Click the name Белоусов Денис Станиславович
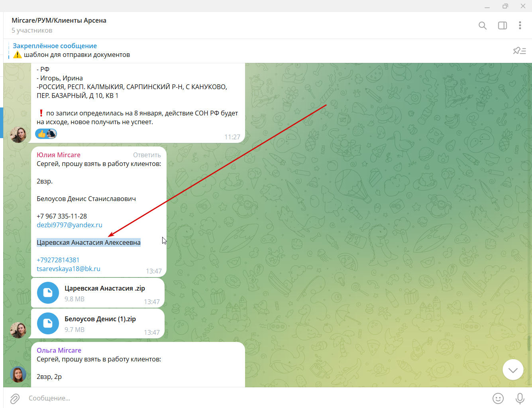The image size is (532, 408). [x=86, y=199]
